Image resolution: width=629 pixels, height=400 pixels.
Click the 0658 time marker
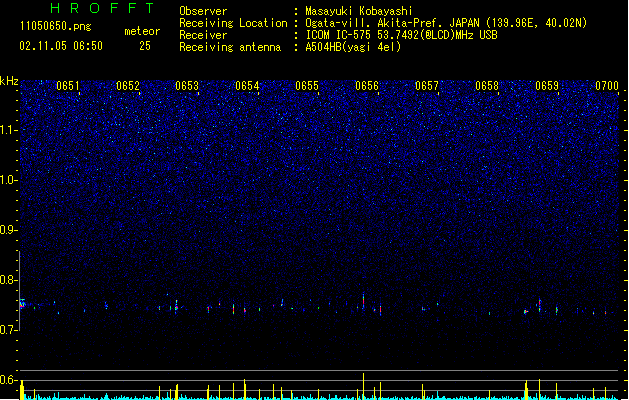487,86
